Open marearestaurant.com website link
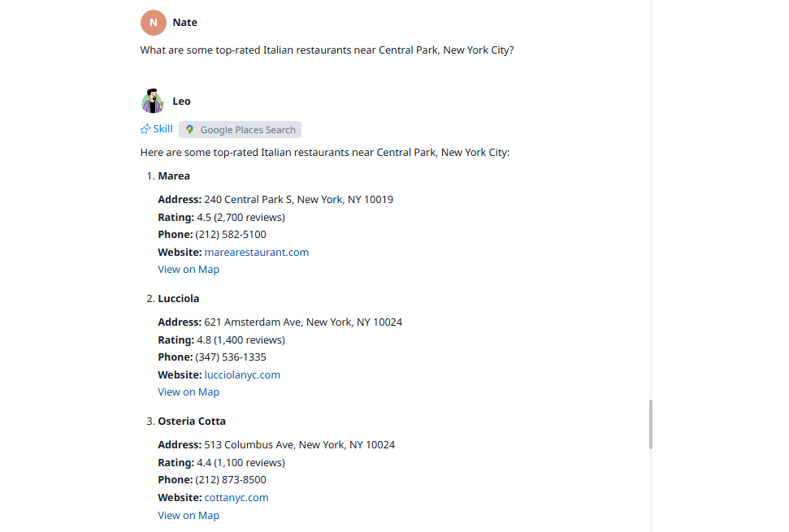 [257, 253]
